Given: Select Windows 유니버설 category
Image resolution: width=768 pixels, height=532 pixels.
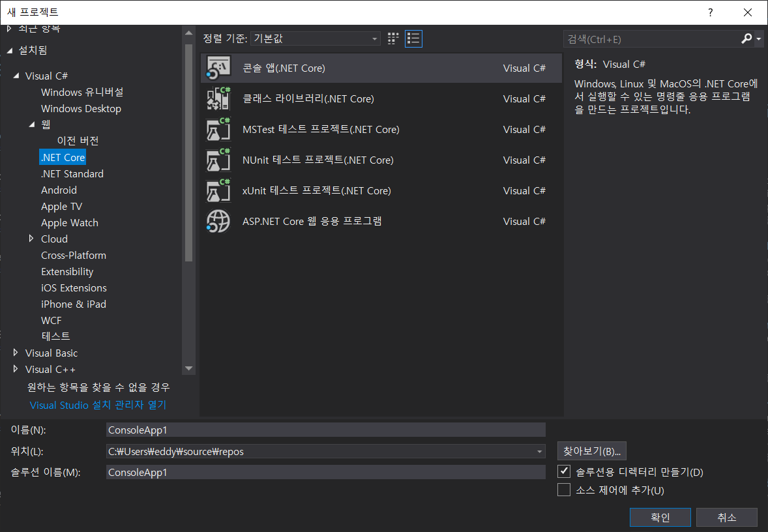Looking at the screenshot, I should (82, 92).
